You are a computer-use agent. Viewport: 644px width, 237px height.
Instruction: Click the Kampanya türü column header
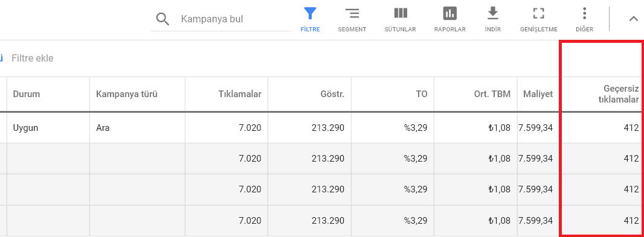pyautogui.click(x=127, y=94)
